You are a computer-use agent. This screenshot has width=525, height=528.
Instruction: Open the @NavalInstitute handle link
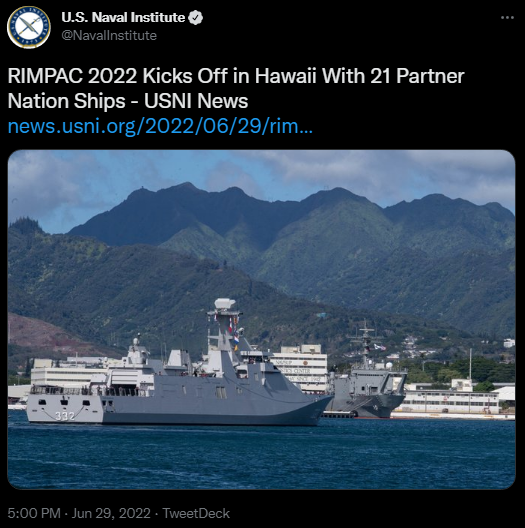(109, 35)
